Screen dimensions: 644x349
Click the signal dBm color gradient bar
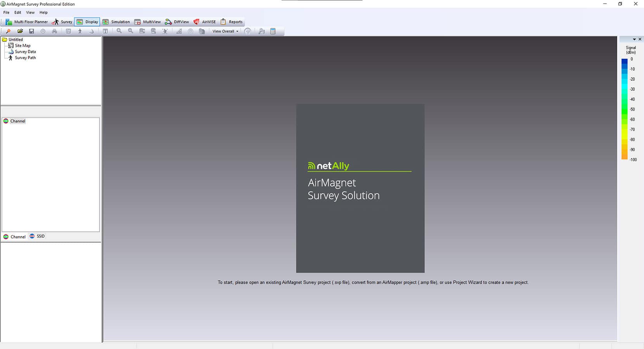[624, 109]
